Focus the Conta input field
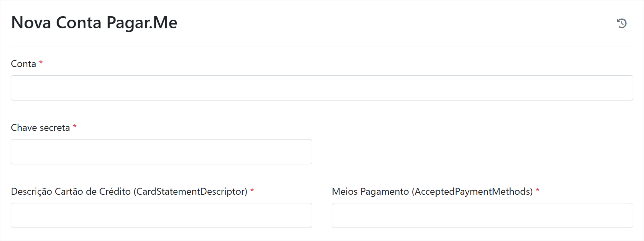This screenshot has height=241, width=644. pos(321,88)
